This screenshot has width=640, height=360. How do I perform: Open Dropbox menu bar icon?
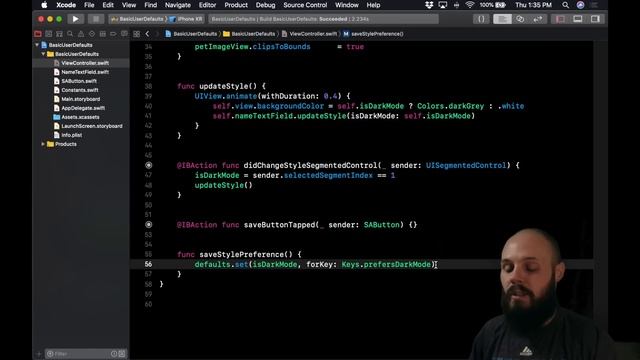(x=429, y=5)
